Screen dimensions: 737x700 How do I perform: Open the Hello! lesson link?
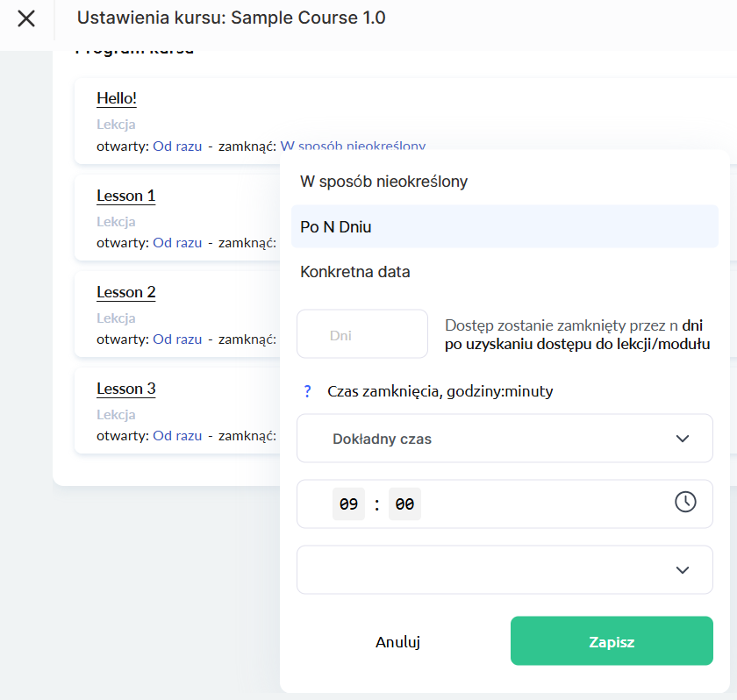(x=117, y=98)
